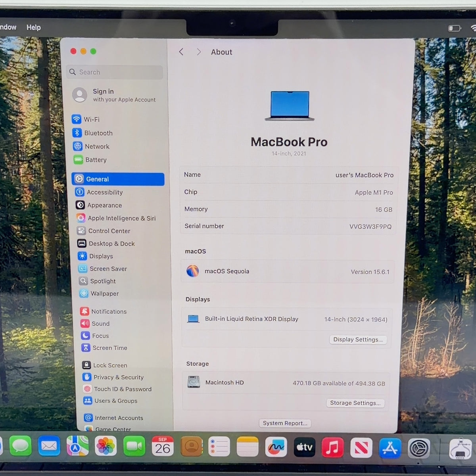Click the Built-in Liquid Retina XDR Display row

point(287,319)
